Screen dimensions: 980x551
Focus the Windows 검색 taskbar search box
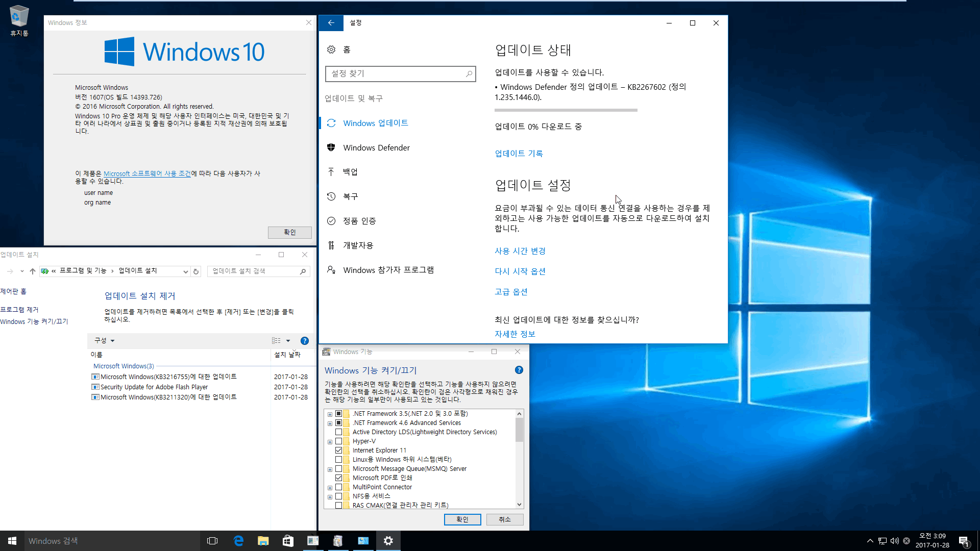(112, 541)
